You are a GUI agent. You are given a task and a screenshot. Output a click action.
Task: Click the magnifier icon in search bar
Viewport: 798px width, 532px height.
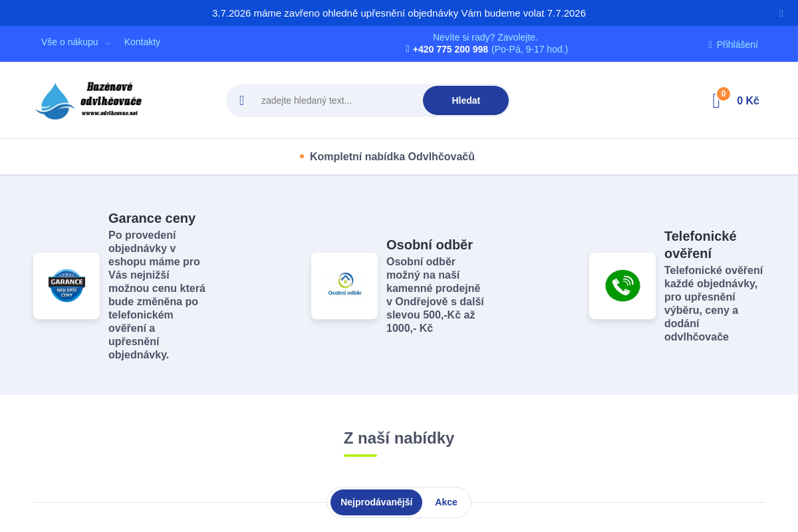[x=242, y=100]
